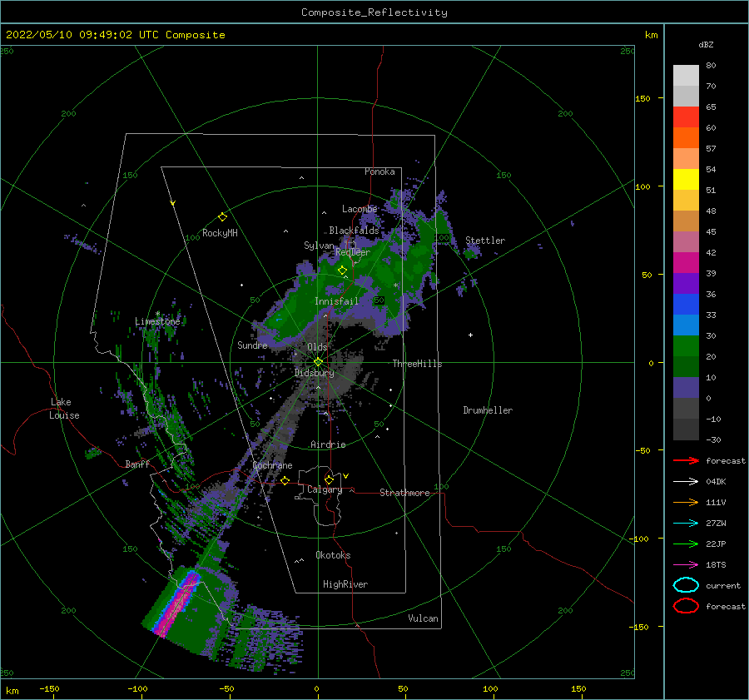Image resolution: width=749 pixels, height=700 pixels.
Task: Select the Olds label
Action: [317, 347]
